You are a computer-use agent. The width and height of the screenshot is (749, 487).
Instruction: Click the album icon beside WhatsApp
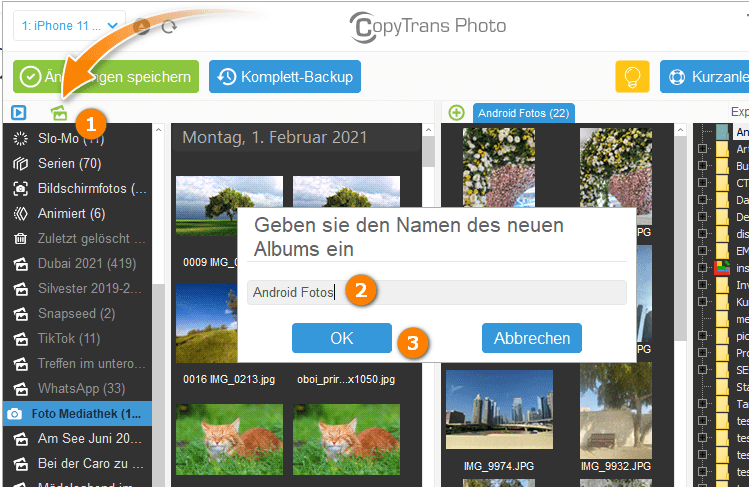(x=21, y=389)
